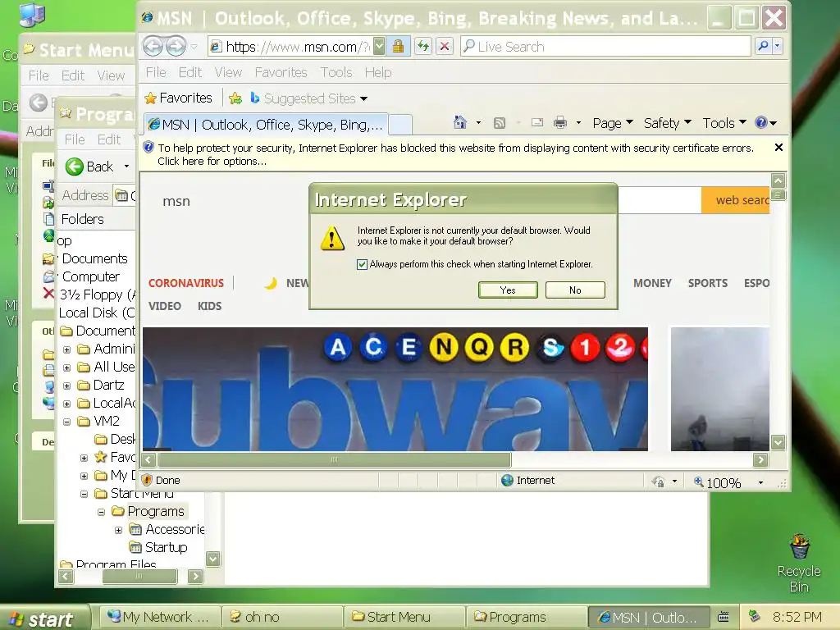
Task: Open the Favorites menu in menu bar
Action: tap(281, 72)
